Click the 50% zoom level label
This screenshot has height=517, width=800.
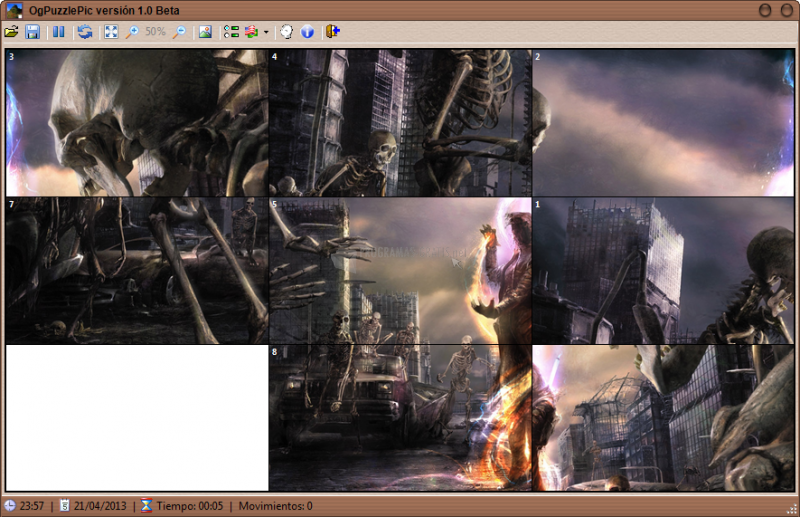tap(155, 32)
